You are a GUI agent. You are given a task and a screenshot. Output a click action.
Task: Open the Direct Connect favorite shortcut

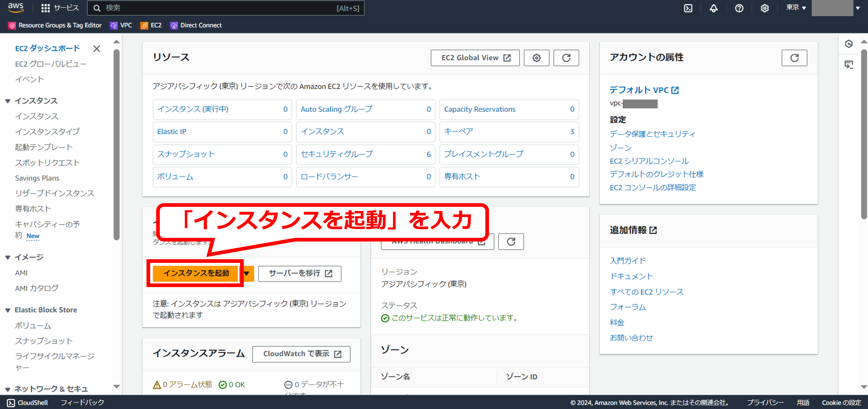(x=196, y=25)
